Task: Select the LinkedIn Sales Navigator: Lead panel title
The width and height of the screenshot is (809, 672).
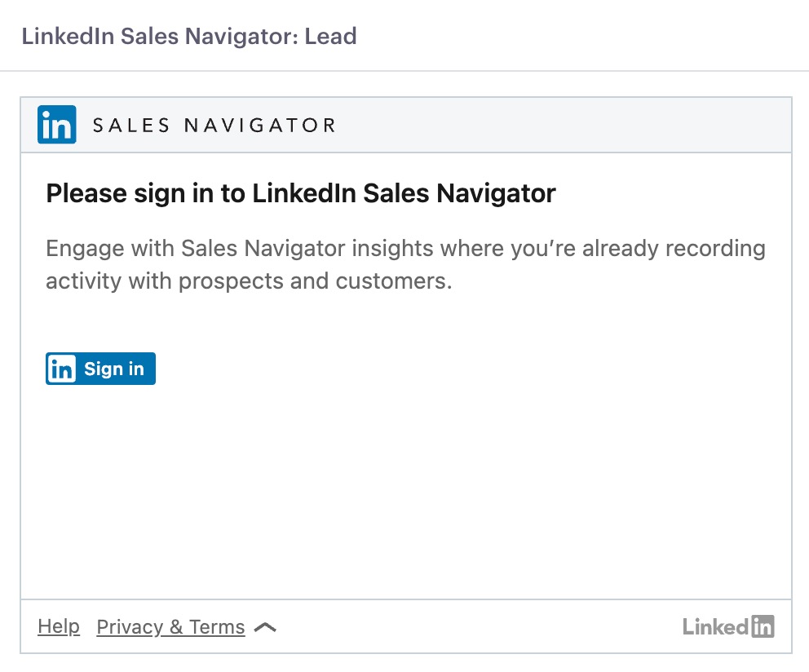Action: [x=189, y=36]
